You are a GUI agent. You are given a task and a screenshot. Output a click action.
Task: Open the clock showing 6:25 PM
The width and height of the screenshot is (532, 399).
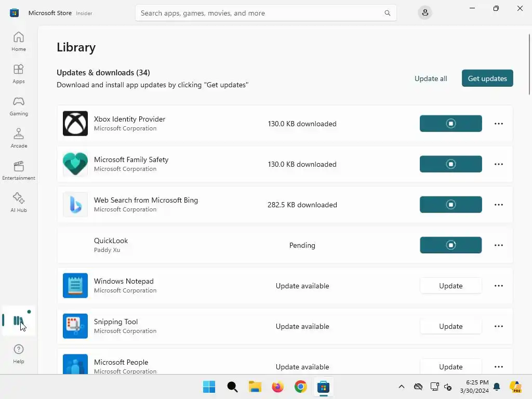coord(474,387)
